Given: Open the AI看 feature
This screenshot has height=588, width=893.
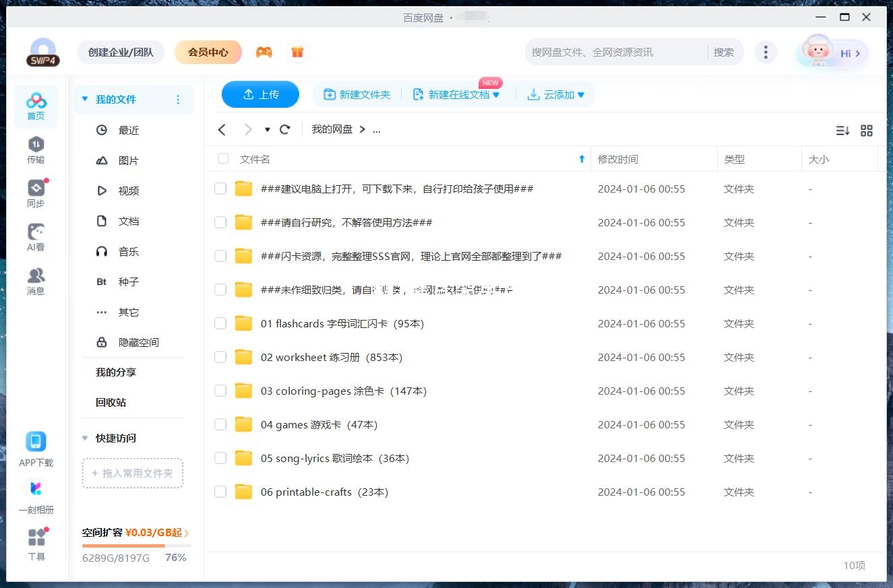Looking at the screenshot, I should coord(36,237).
